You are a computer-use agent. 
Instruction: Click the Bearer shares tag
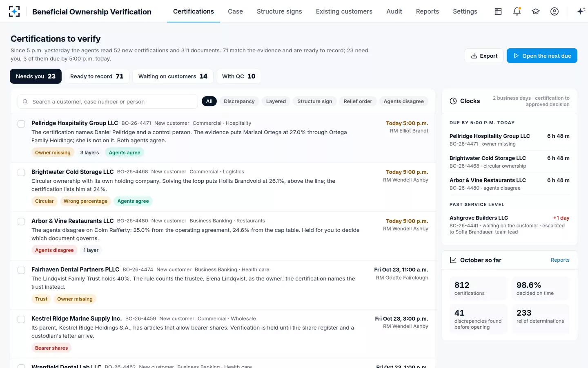tap(51, 348)
